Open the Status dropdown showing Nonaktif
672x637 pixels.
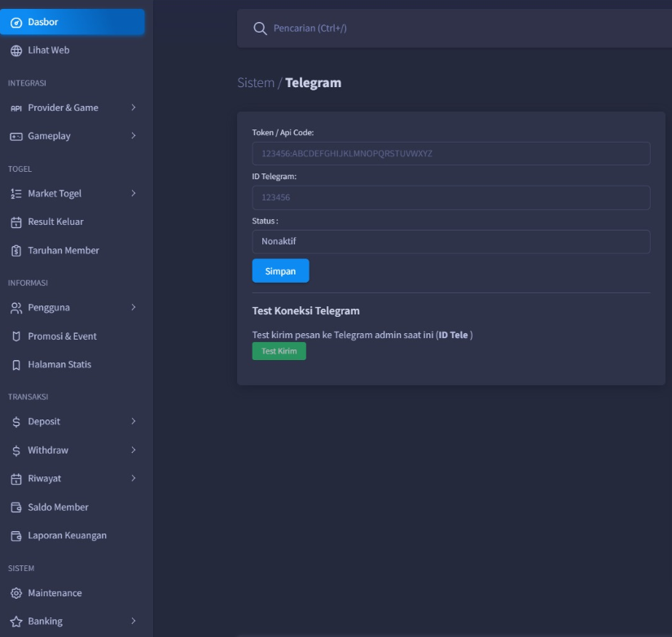pos(450,242)
